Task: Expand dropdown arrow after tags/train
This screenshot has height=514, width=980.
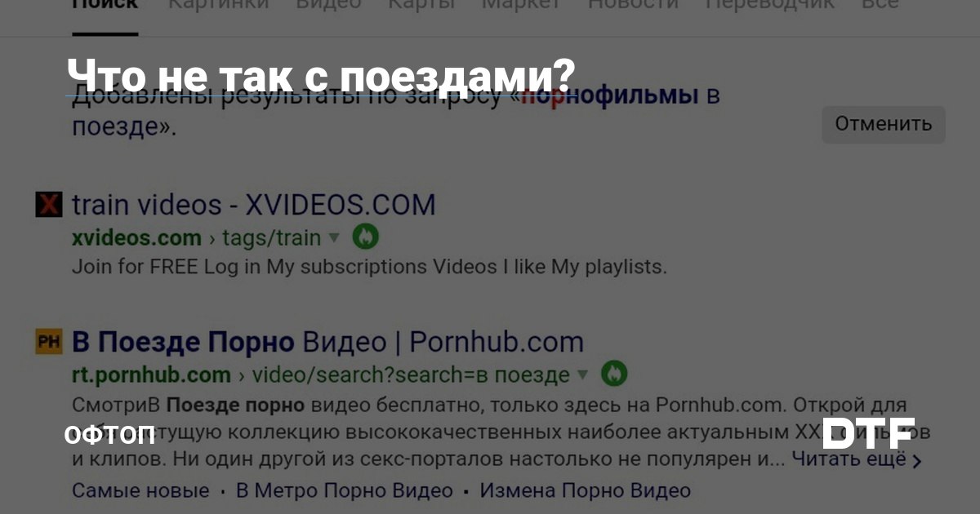Action: click(x=333, y=238)
